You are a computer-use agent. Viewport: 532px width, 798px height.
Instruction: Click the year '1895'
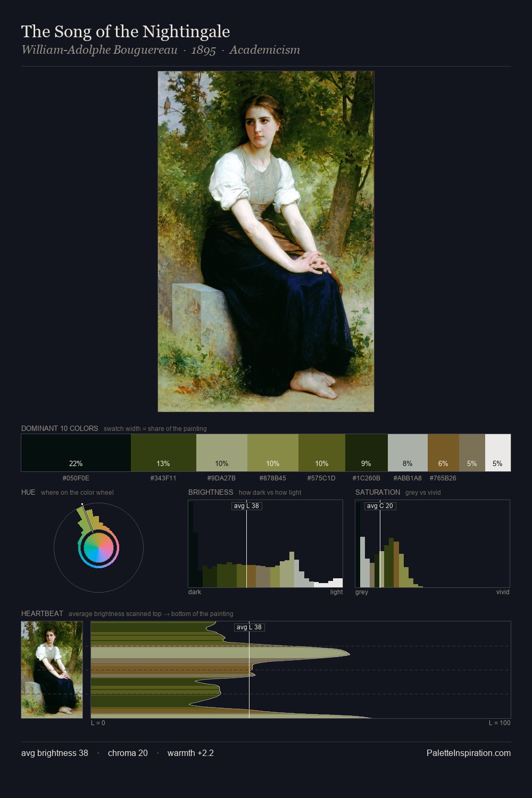click(x=203, y=50)
